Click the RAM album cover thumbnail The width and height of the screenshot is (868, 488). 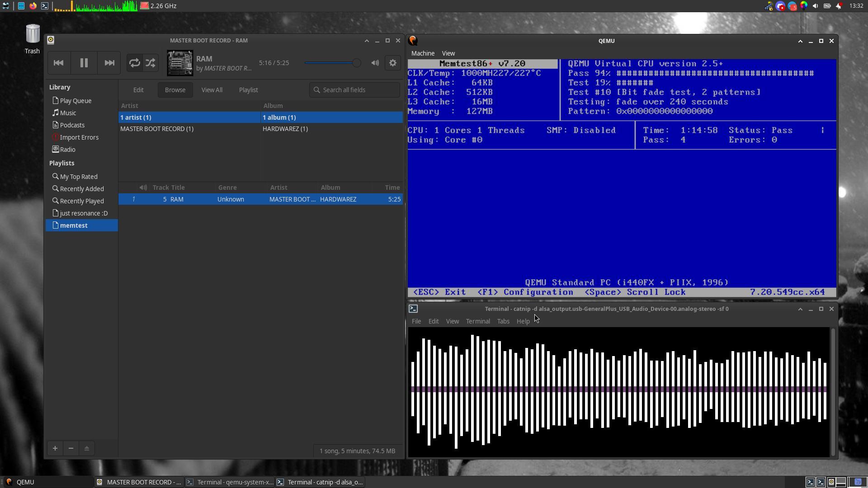[180, 63]
